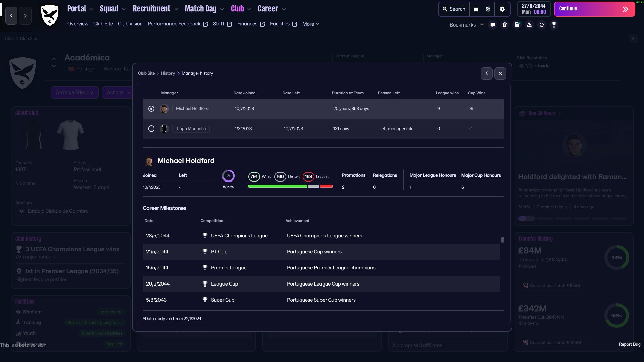Close the Manager history dialog
Screen dimensions: 644x362
[500, 73]
